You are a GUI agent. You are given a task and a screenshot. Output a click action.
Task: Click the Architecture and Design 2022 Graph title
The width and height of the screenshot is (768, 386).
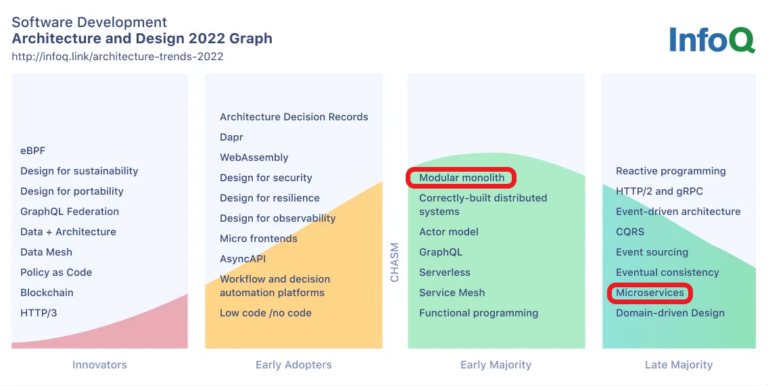(x=142, y=39)
